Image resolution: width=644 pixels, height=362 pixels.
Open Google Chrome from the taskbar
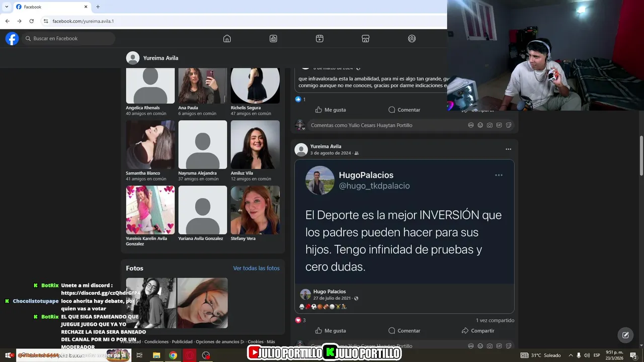173,355
